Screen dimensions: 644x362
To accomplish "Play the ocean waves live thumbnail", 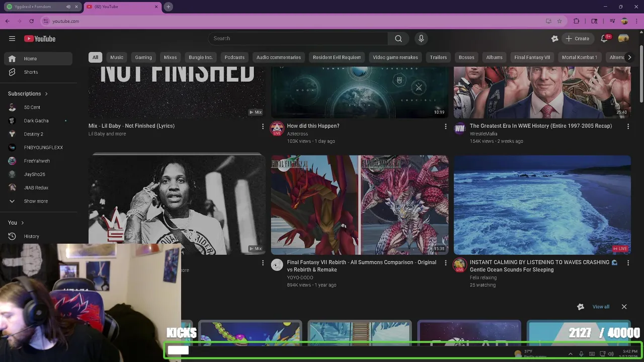I will pos(542,205).
